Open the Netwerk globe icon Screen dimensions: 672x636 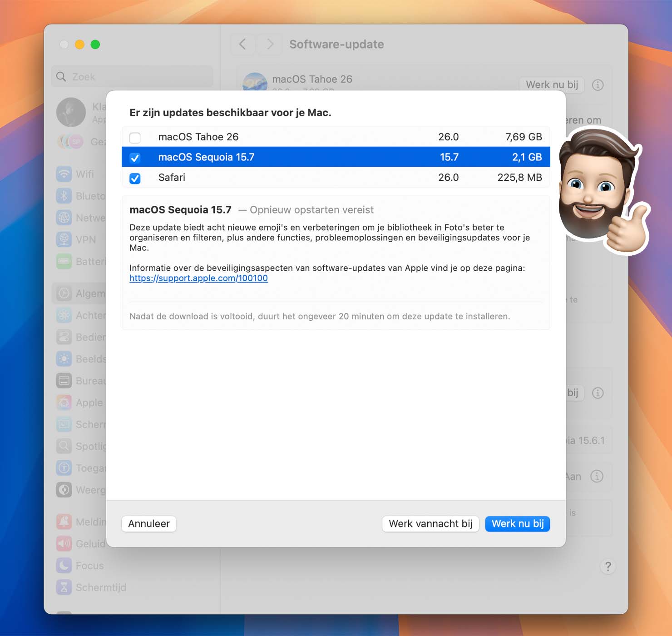tap(64, 218)
